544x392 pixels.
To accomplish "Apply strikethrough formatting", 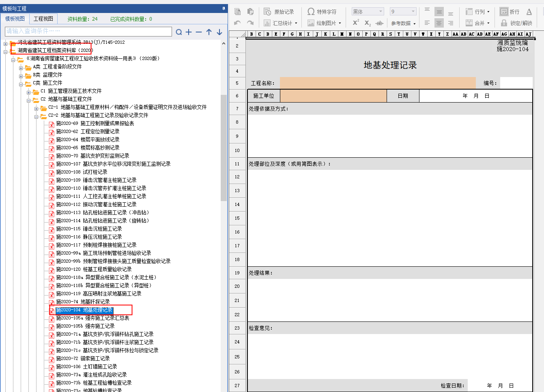I will pyautogui.click(x=379, y=23).
